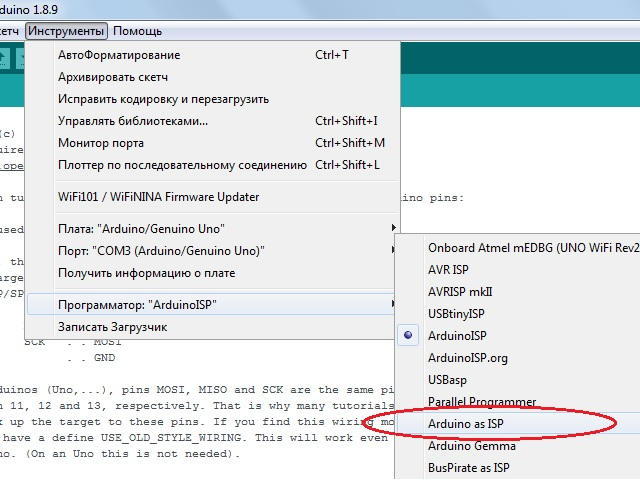
Task: Open Плоттер по последовательному соединению
Action: pyautogui.click(x=213, y=165)
